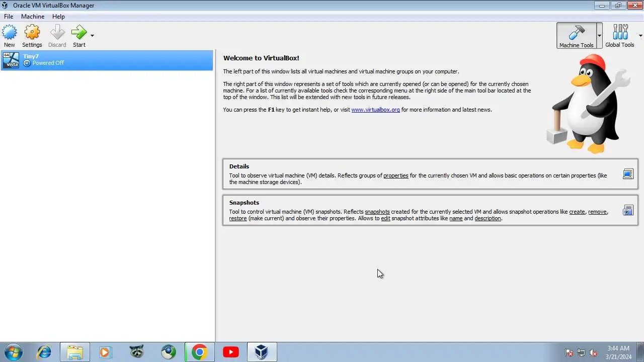
Task: Visit the www.virtualbox.org link
Action: (375, 110)
